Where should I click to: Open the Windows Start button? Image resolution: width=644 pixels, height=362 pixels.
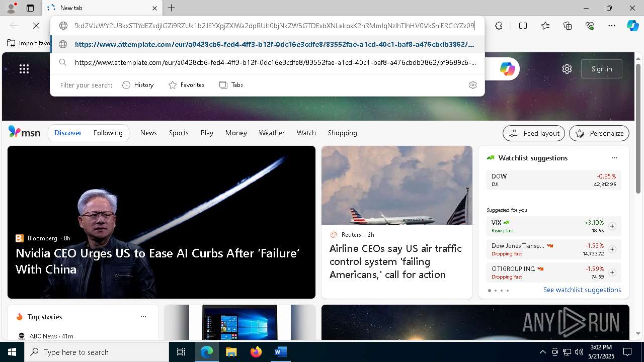point(12,352)
